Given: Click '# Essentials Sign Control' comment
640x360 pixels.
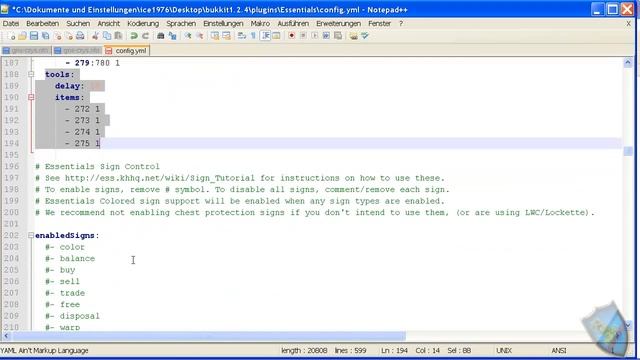Looking at the screenshot, I should click(97, 167).
